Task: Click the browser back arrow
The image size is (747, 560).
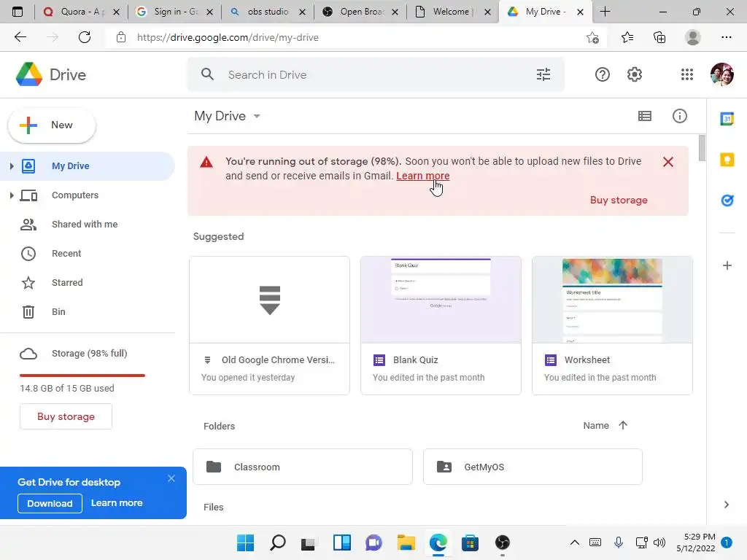Action: pyautogui.click(x=20, y=37)
